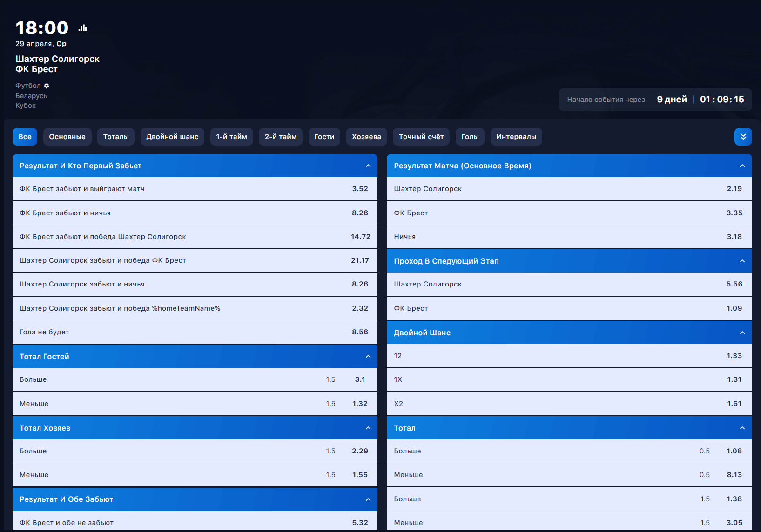Choose Тотал Больше 0.5 at 1.08

pyautogui.click(x=569, y=451)
